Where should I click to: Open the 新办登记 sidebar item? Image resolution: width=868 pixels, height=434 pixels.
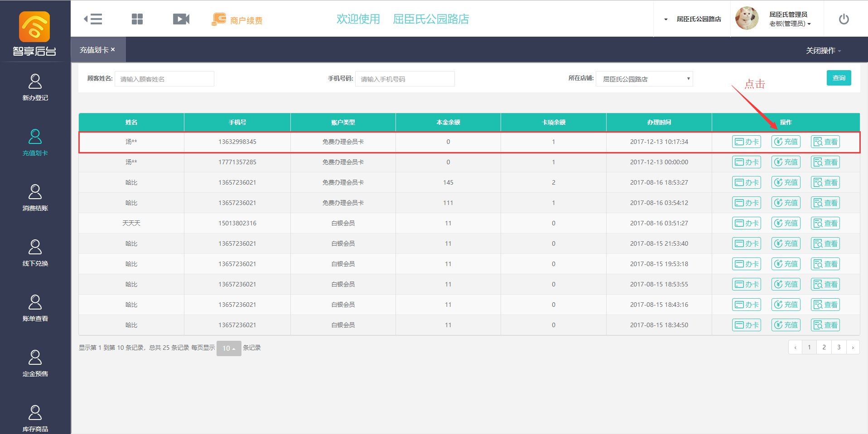tap(35, 87)
